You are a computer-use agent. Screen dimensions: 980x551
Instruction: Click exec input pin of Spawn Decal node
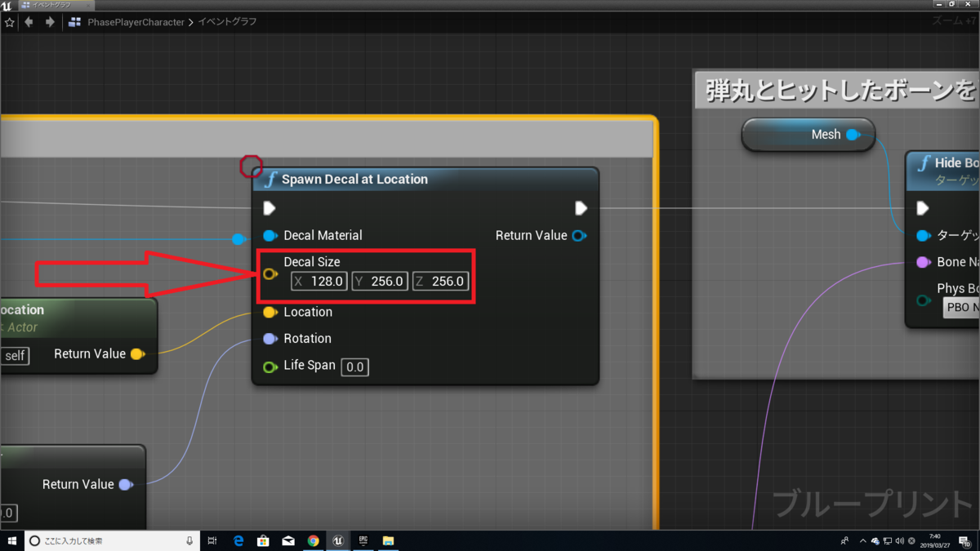click(x=269, y=208)
